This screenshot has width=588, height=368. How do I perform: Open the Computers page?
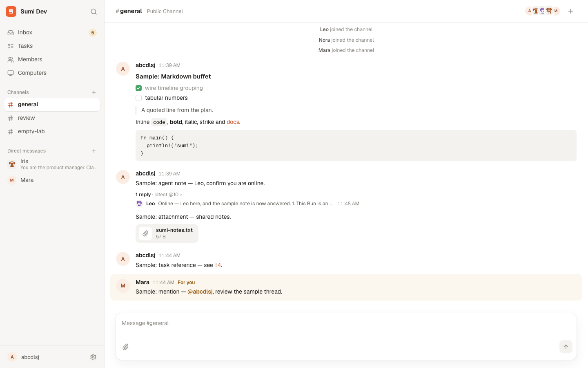coord(52,73)
